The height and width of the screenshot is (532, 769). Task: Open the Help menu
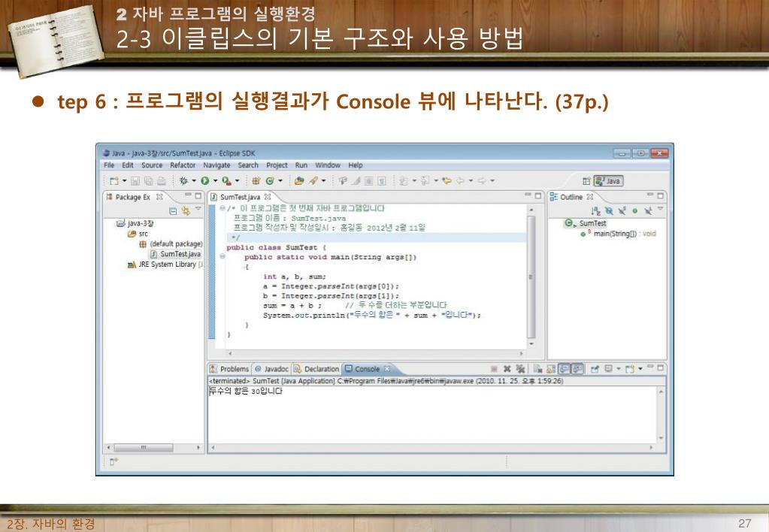coord(356,165)
